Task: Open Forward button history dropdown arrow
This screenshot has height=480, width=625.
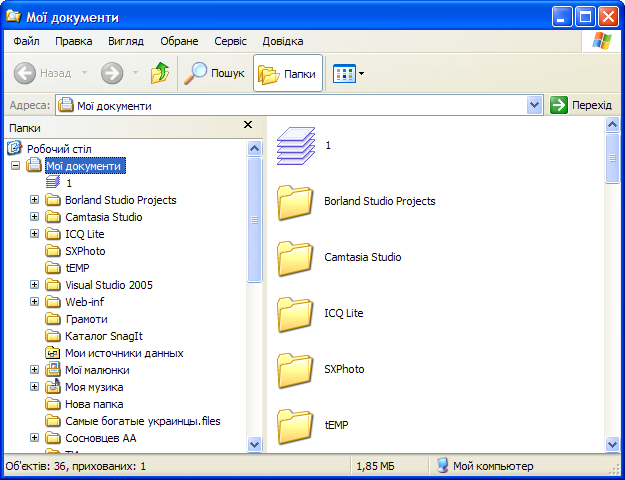Action: pyautogui.click(x=135, y=73)
